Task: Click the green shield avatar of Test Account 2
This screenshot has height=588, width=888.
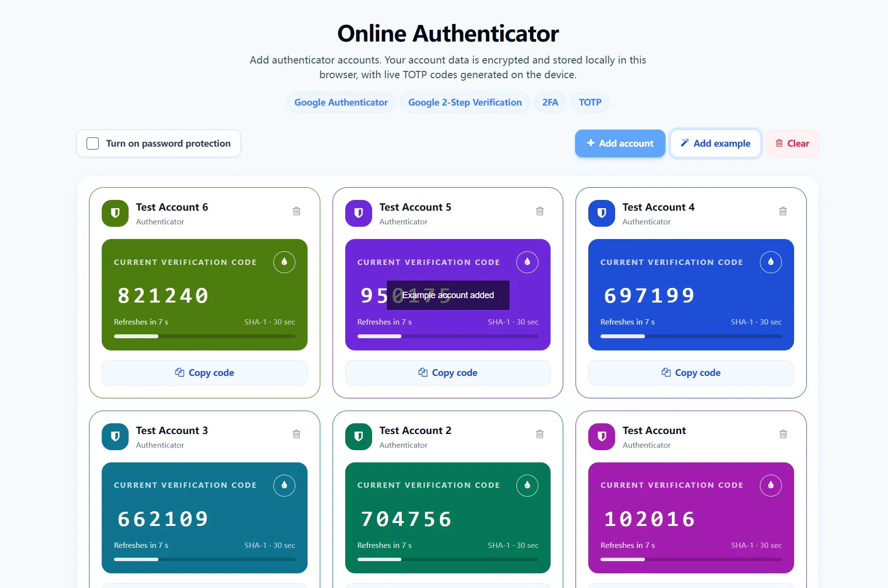Action: [358, 436]
